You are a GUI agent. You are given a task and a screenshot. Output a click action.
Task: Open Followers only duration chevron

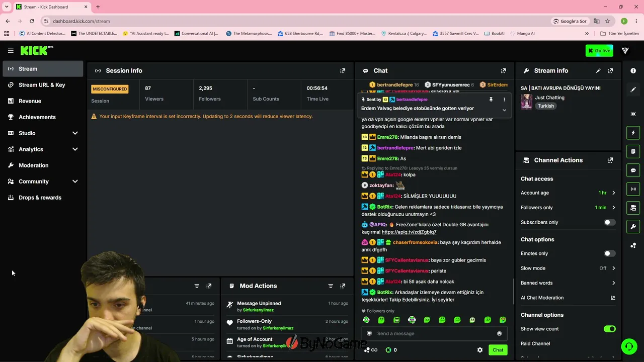[613, 208]
